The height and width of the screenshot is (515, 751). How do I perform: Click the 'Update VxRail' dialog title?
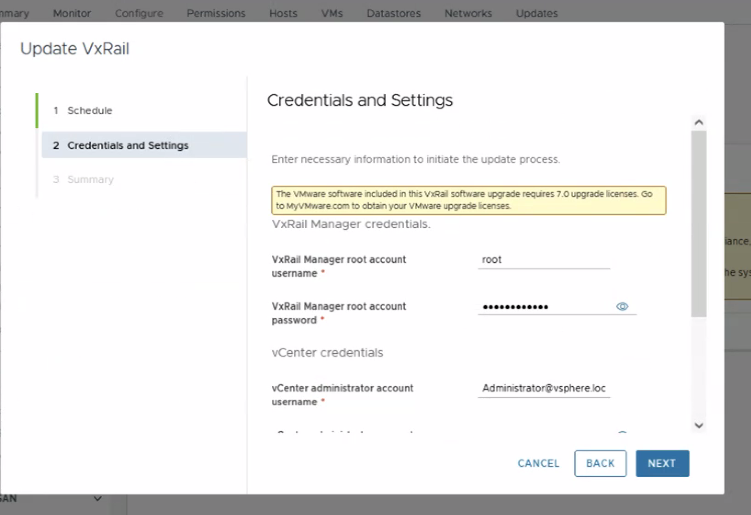[75, 49]
